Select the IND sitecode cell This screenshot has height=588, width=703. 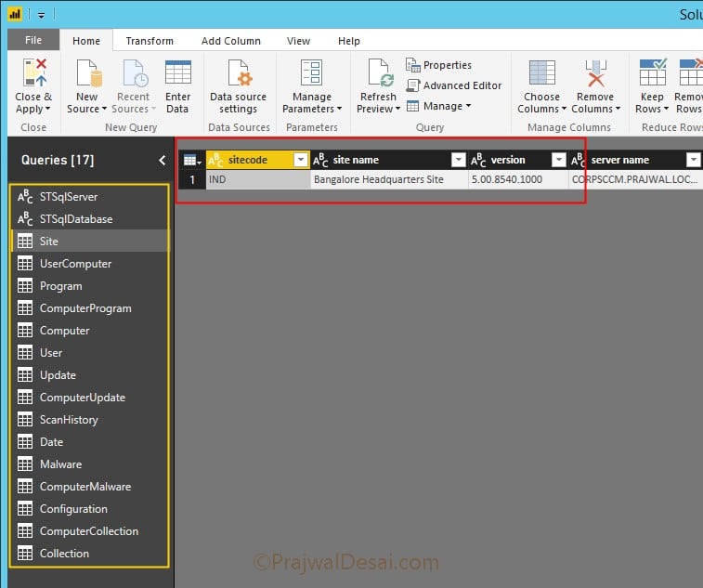[x=258, y=179]
